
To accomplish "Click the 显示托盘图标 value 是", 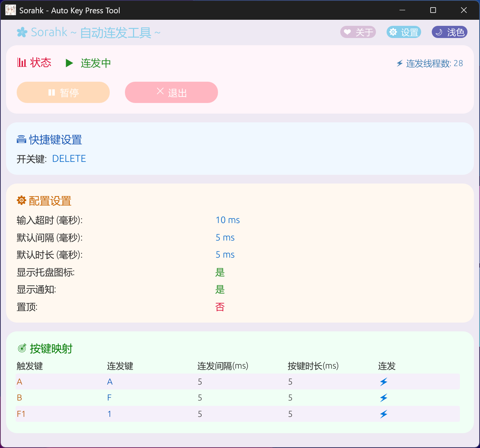I will coord(220,272).
